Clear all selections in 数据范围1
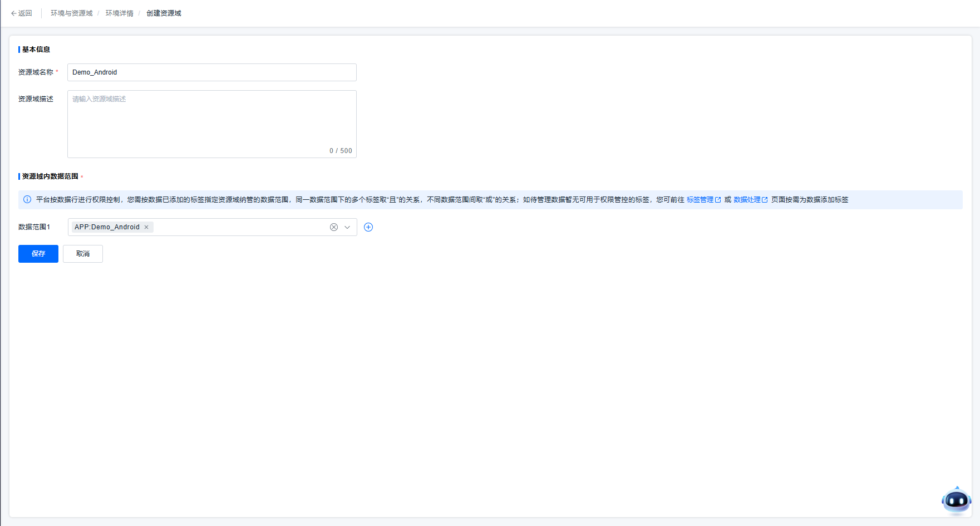 [334, 227]
